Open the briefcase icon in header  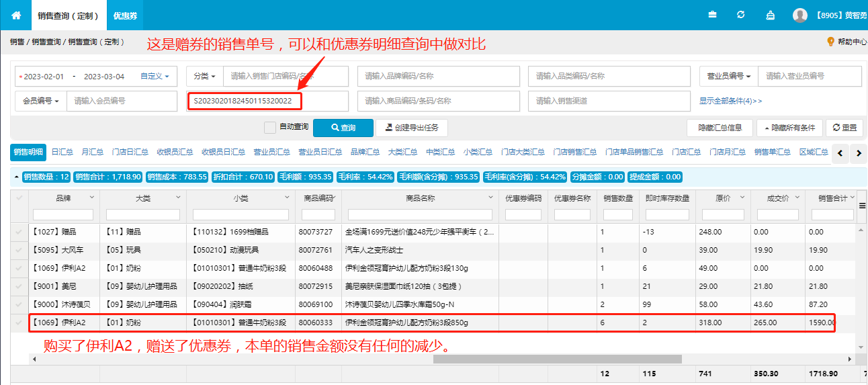tap(712, 15)
